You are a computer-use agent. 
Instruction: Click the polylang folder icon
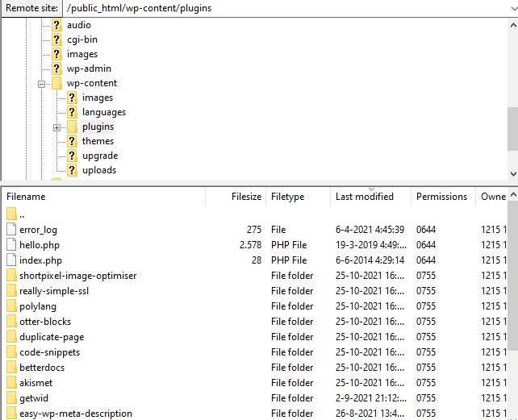(x=11, y=306)
